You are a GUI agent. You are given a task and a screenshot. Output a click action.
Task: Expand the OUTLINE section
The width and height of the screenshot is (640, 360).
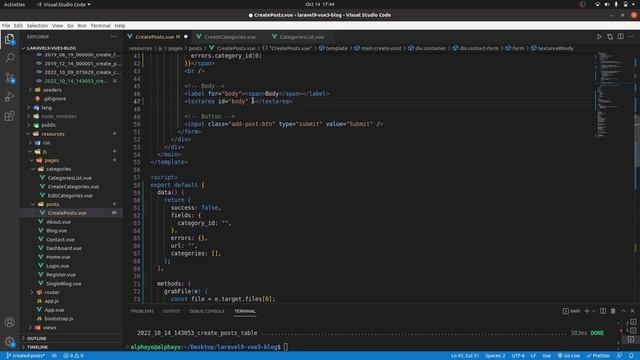click(x=36, y=338)
